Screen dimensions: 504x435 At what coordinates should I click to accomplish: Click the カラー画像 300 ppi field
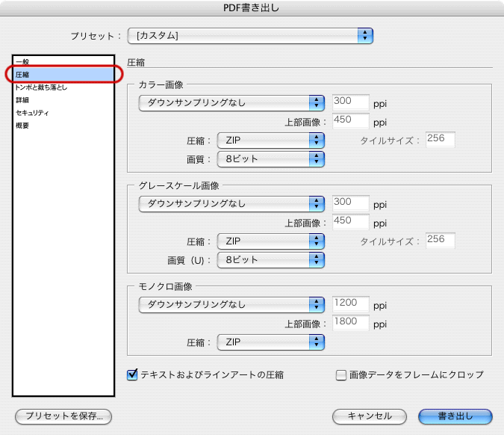[x=351, y=102]
